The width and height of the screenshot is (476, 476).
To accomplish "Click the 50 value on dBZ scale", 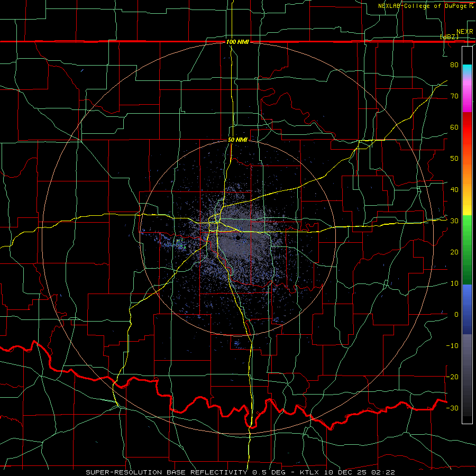I will tap(454, 159).
